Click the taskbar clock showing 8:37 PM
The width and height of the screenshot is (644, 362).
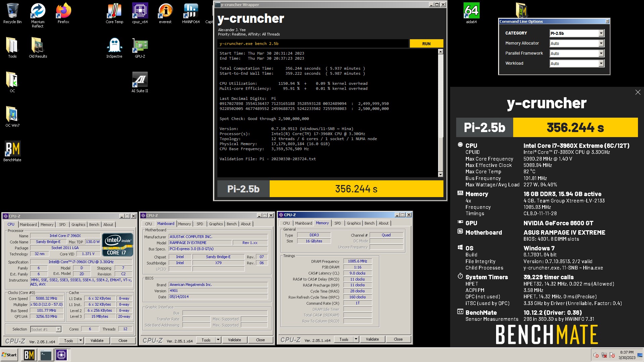coord(627,355)
